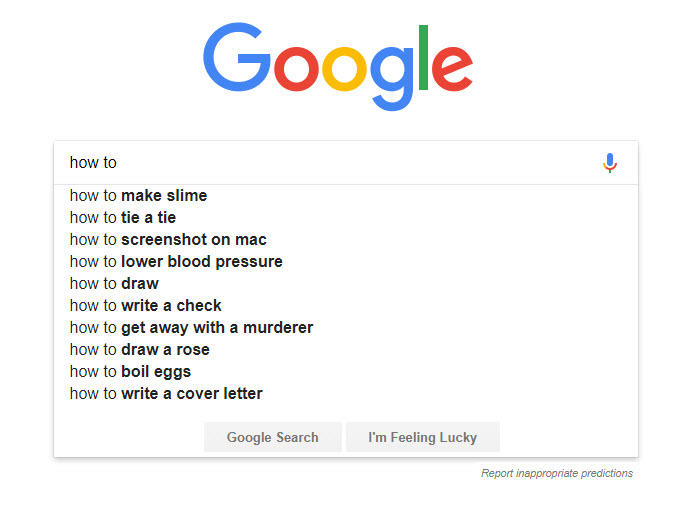Select 'how to lower blood pressure' suggestion
Viewport: 699px width, 515px height.
coord(175,262)
